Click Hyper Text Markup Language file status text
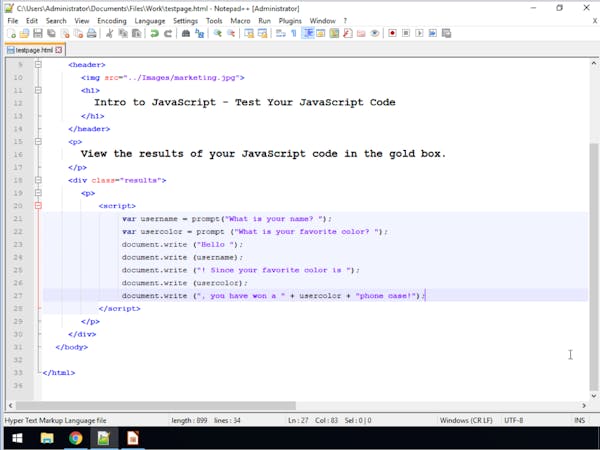This screenshot has height=450, width=600. pos(55,420)
